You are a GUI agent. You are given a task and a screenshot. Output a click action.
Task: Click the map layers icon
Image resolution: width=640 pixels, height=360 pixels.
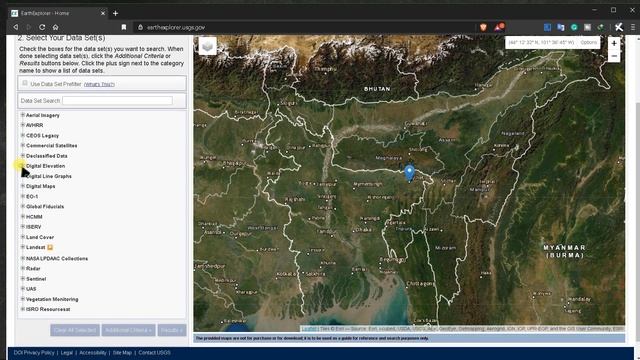207,46
